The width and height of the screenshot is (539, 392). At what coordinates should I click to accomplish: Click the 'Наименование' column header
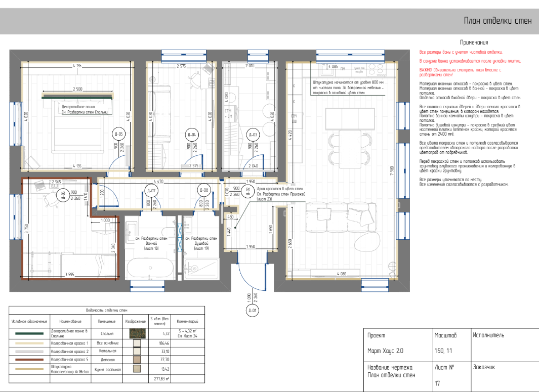point(70,321)
